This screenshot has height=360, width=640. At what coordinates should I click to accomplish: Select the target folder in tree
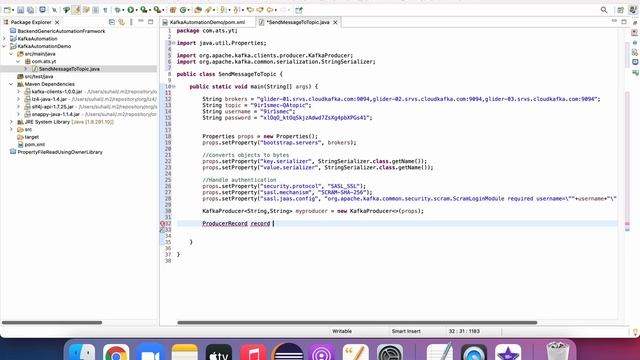click(x=31, y=137)
